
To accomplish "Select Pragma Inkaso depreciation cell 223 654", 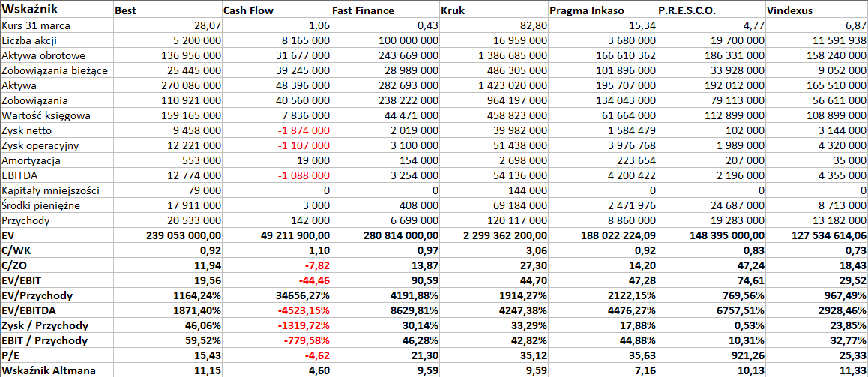I will click(x=602, y=160).
